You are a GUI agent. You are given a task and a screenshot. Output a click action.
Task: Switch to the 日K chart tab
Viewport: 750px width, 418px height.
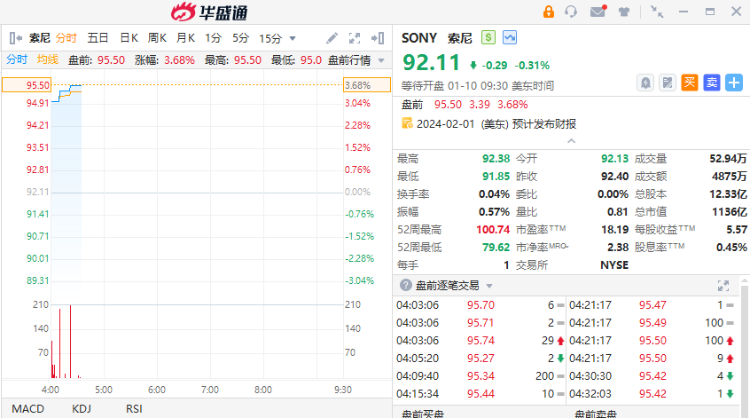(129, 38)
